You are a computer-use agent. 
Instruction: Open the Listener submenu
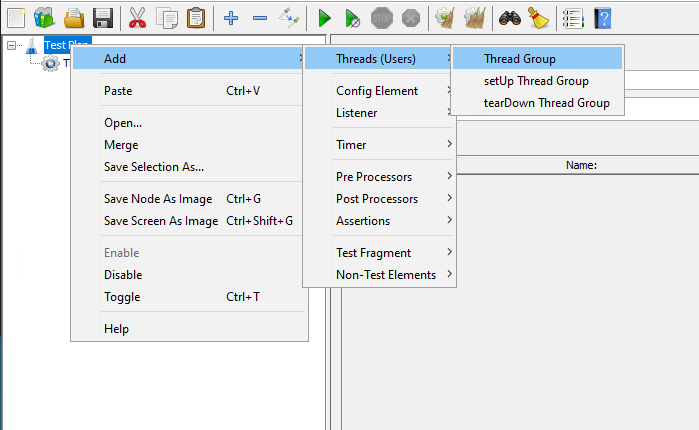[x=356, y=113]
